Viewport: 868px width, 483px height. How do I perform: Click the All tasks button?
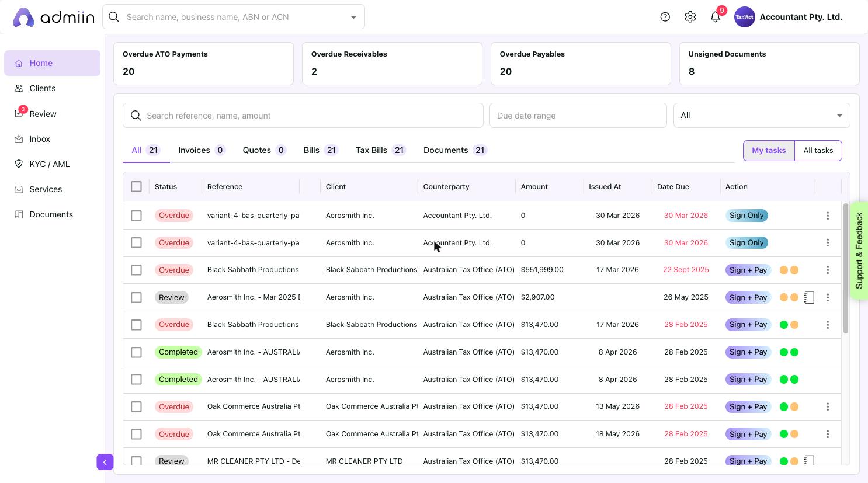(x=818, y=151)
